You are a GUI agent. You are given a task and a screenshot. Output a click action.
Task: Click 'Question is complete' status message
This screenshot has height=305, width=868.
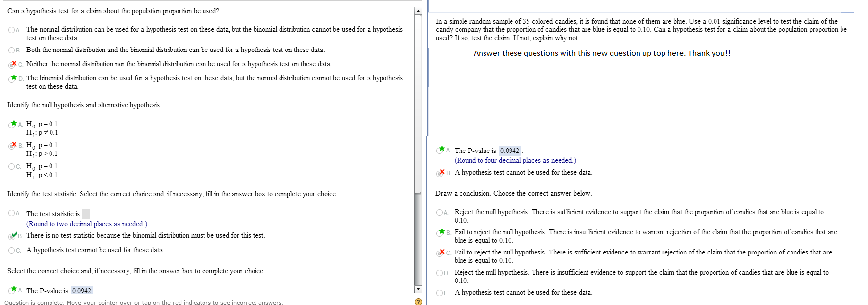click(144, 302)
